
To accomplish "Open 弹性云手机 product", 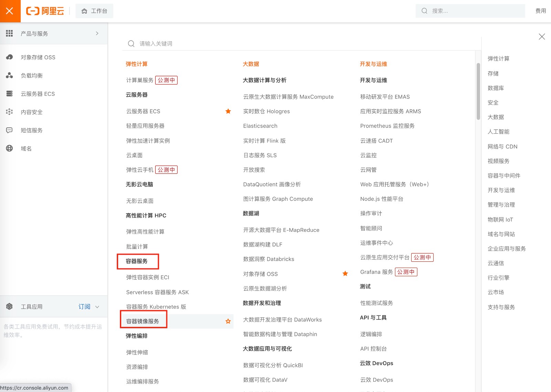I will point(140,170).
